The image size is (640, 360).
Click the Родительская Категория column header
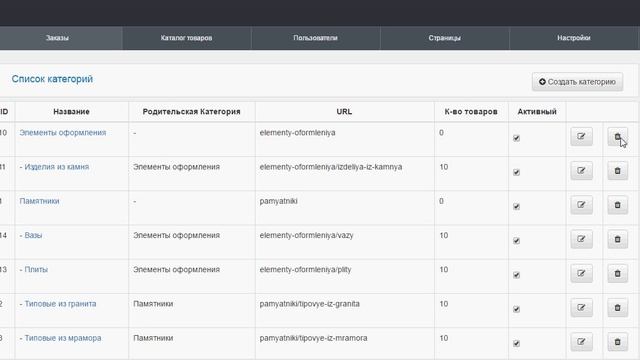191,111
